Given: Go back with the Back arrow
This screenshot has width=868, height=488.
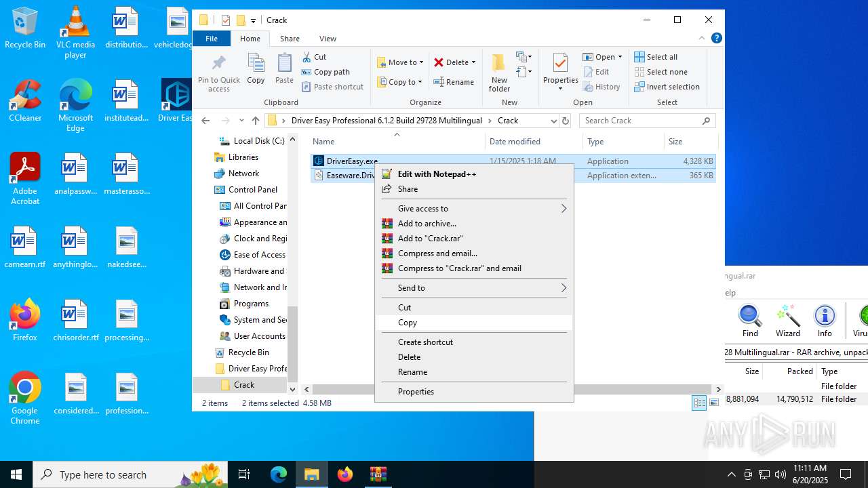Looking at the screenshot, I should click(205, 121).
